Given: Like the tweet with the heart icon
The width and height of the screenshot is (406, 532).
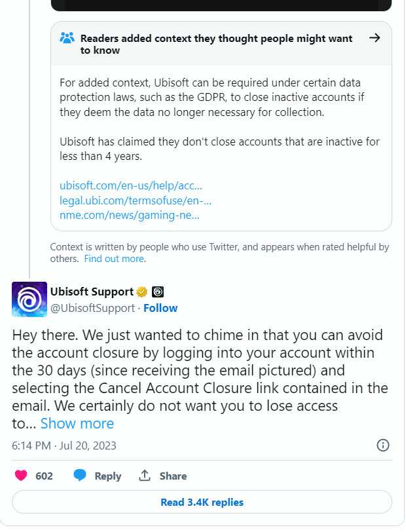Looking at the screenshot, I should click(21, 476).
